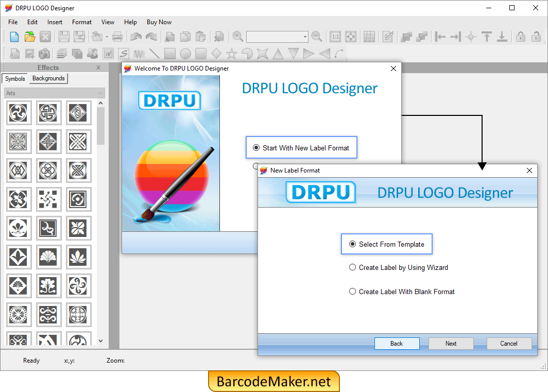The height and width of the screenshot is (392, 548).
Task: Expand the Arts category dropdown
Action: pos(55,93)
